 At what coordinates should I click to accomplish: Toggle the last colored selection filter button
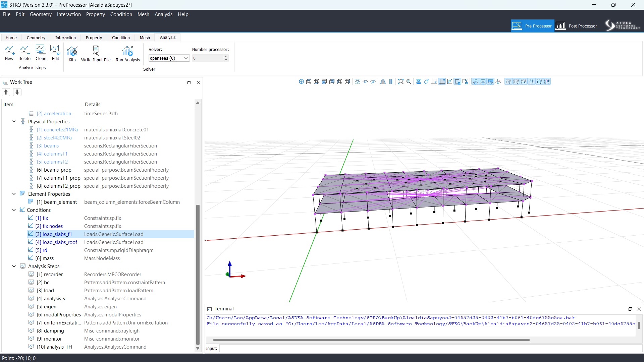coord(547,81)
